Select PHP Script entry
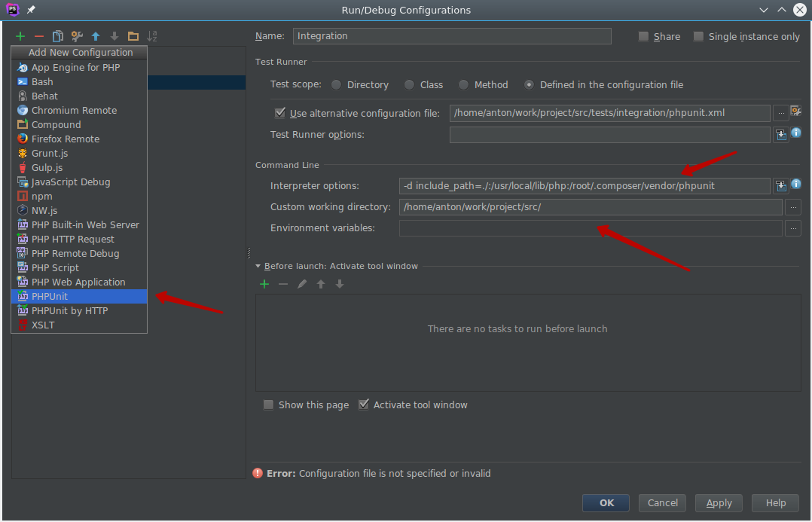The height and width of the screenshot is (522, 812). [x=79, y=267]
